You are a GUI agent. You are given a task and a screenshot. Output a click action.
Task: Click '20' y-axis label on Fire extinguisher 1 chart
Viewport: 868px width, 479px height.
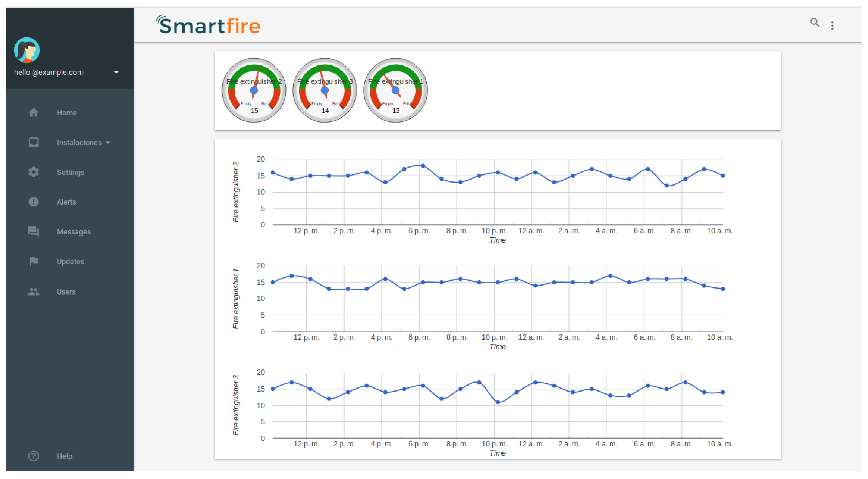[x=261, y=266]
